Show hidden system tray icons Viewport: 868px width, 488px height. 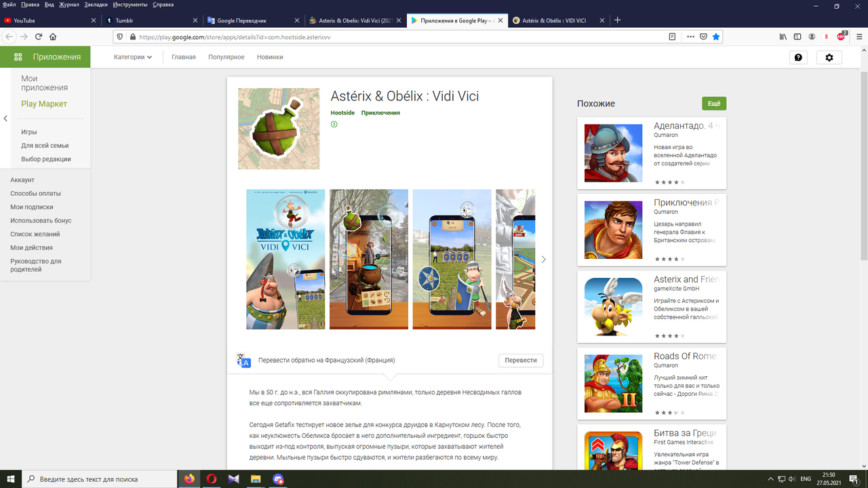pos(770,479)
